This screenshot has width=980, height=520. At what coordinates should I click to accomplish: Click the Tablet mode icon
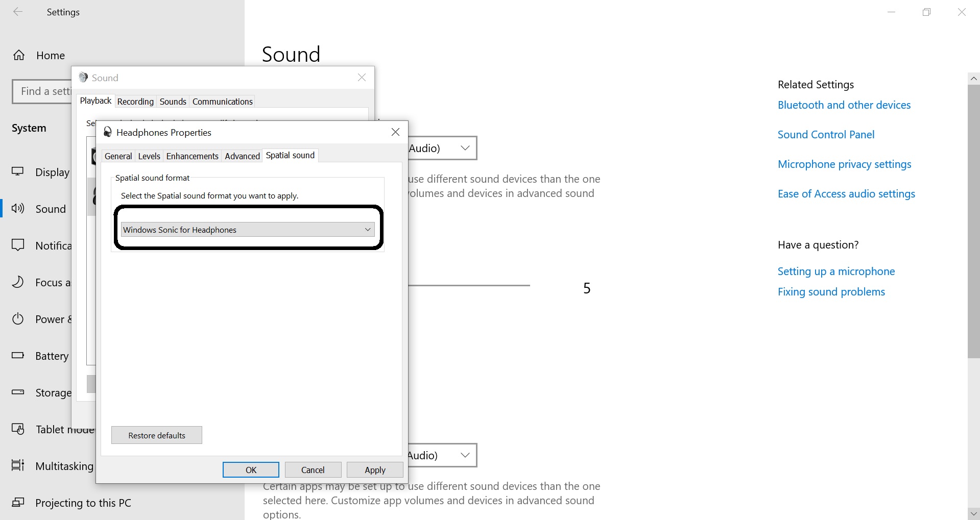(18, 429)
